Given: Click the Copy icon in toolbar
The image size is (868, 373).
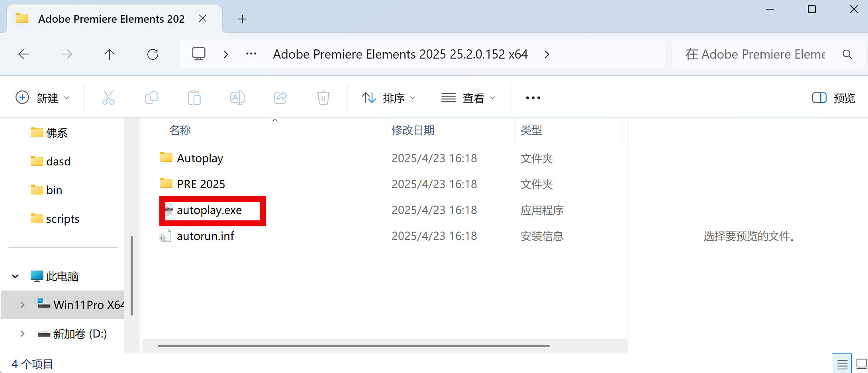Looking at the screenshot, I should coord(151,98).
